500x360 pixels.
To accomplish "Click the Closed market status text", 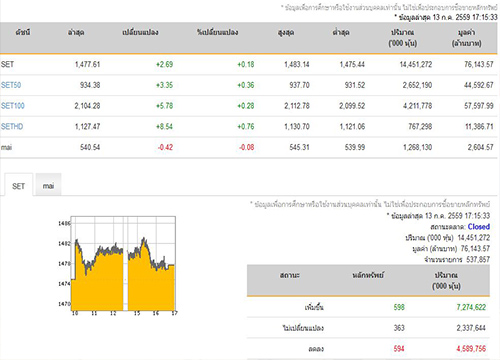I will click(x=479, y=227).
